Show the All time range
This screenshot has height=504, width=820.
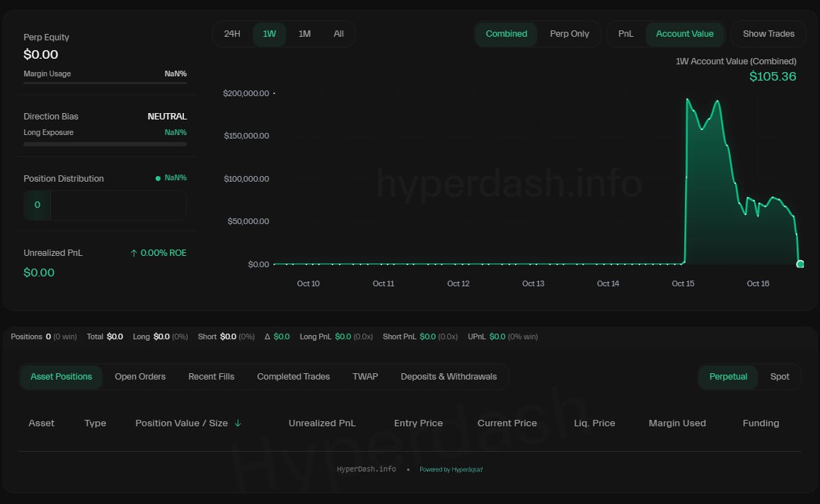338,34
